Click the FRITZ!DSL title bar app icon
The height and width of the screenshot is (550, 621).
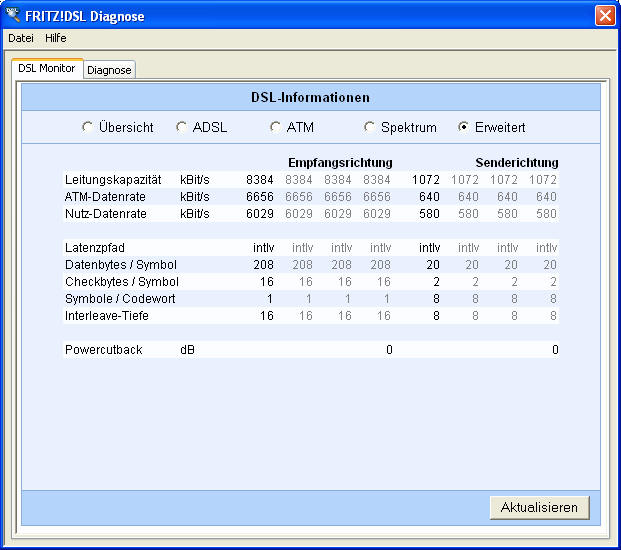coord(12,15)
